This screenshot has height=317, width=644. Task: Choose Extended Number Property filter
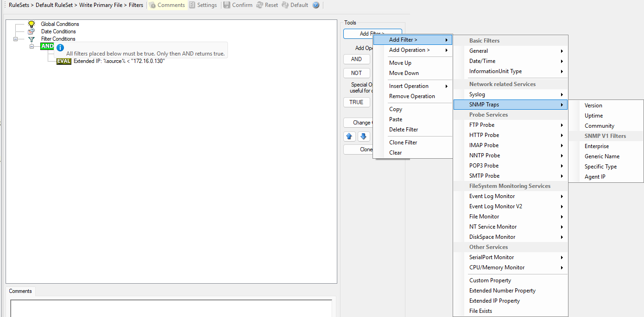pos(511,291)
